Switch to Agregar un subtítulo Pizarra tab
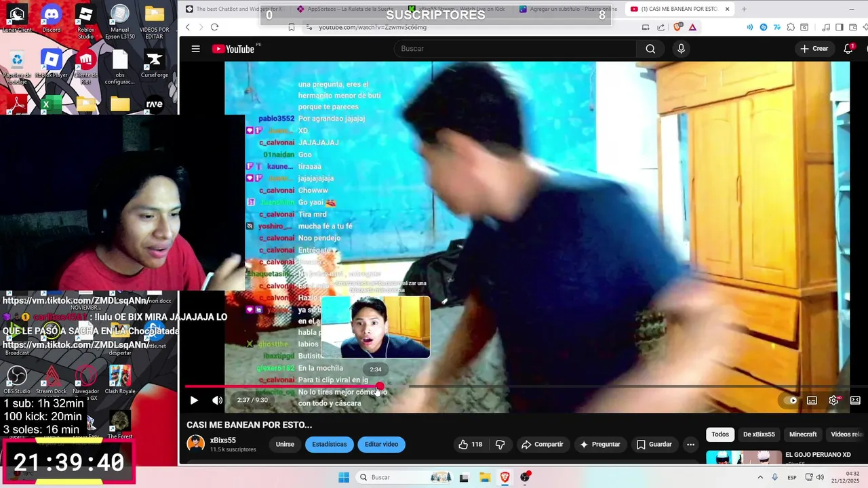The height and width of the screenshot is (488, 868). 568,9
